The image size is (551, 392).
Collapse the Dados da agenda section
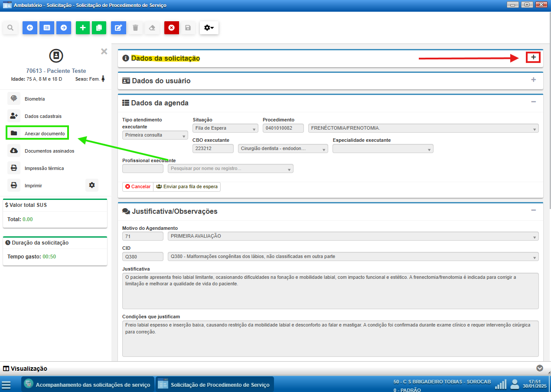[533, 102]
